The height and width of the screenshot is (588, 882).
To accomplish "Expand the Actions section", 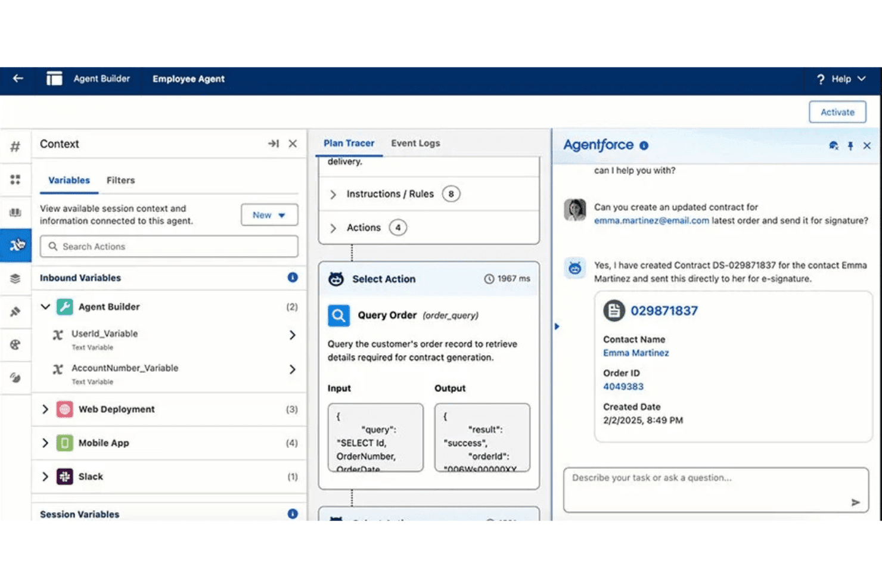I will (x=333, y=228).
